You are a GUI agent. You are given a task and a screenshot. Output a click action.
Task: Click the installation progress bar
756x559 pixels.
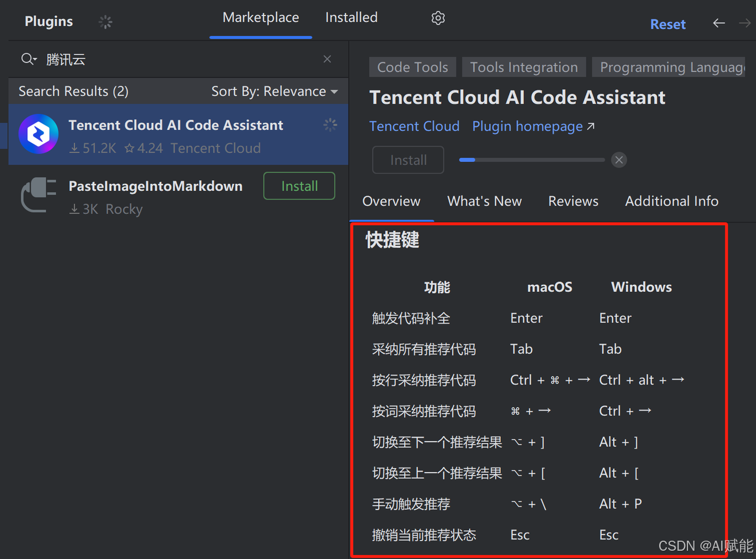[532, 160]
